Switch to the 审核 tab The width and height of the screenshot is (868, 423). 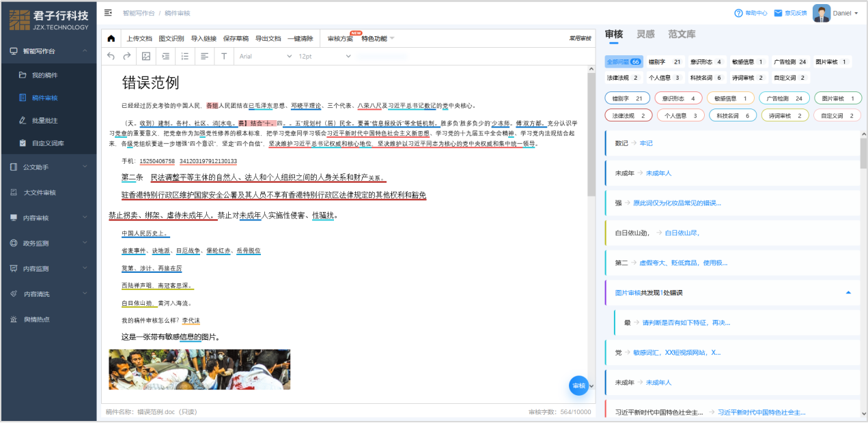(613, 34)
